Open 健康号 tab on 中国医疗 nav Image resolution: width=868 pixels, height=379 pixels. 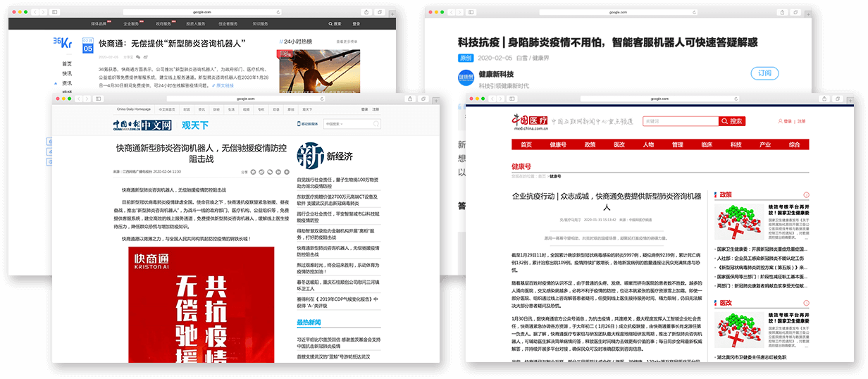[558, 144]
